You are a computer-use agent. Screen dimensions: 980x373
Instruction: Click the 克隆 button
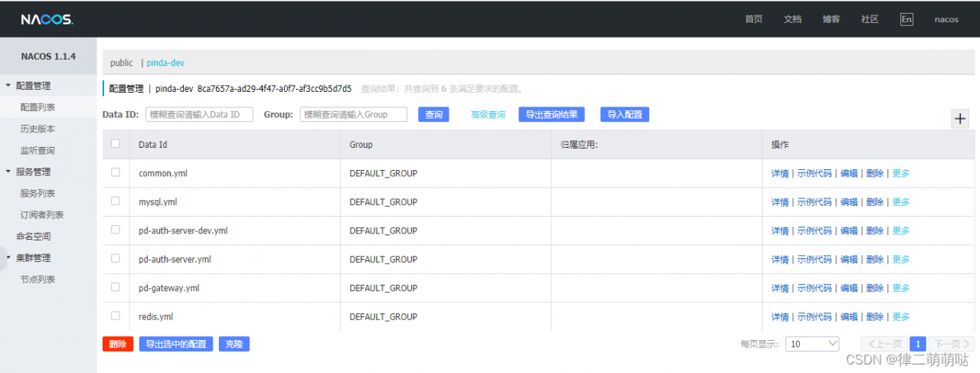[x=234, y=344]
